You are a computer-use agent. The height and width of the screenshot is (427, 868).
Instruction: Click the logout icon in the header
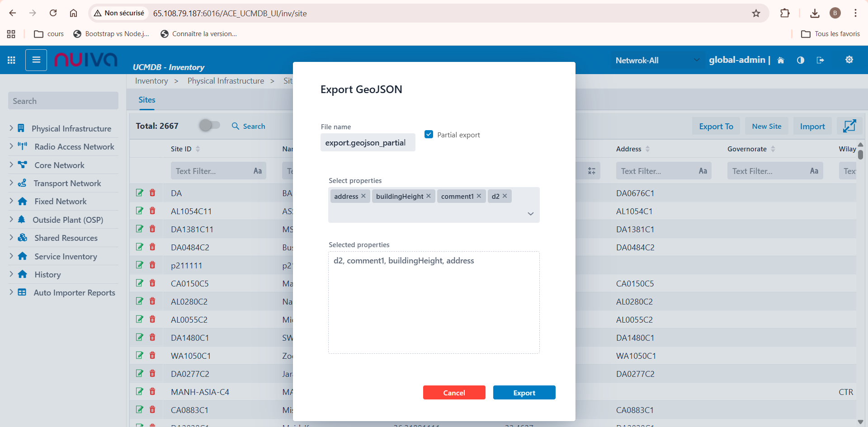[x=820, y=60]
